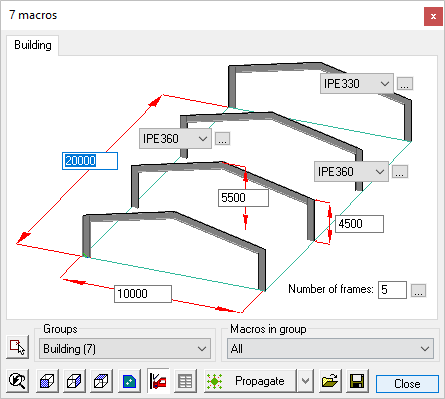Click the Close button
Viewport: 445px width, 399px height.
(407, 384)
